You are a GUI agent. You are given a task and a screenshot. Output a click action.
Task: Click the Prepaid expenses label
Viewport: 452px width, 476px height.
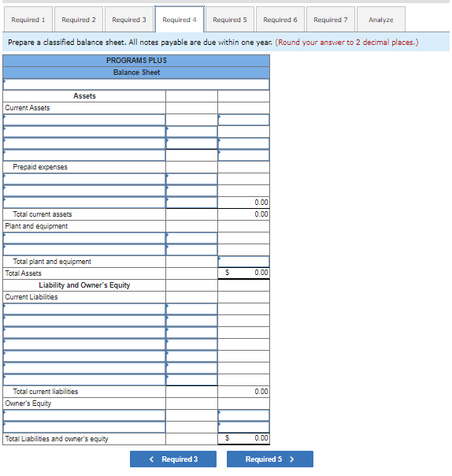40,167
